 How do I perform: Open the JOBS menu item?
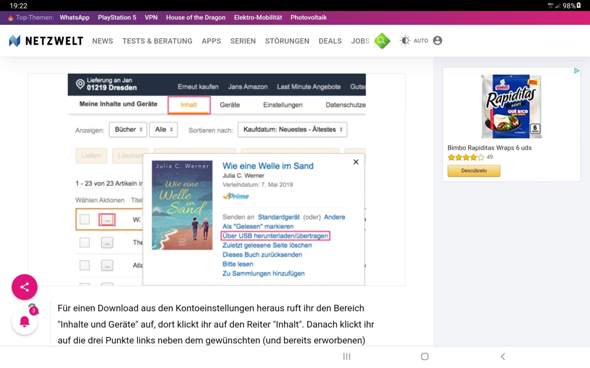pyautogui.click(x=360, y=41)
